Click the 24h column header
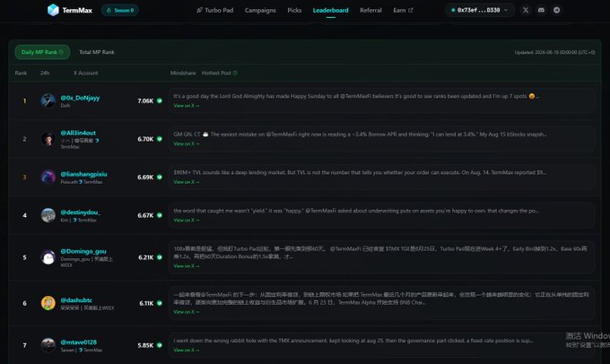 point(45,73)
